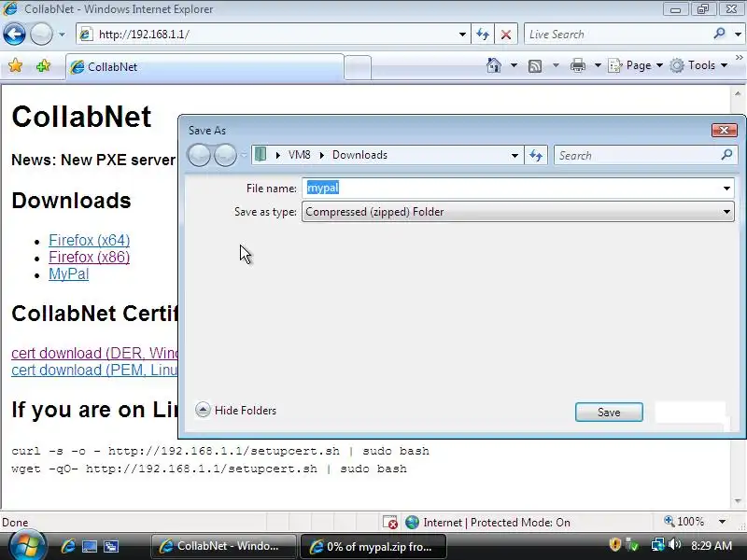The height and width of the screenshot is (560, 747).
Task: Close the Save As dialog
Action: pos(725,130)
